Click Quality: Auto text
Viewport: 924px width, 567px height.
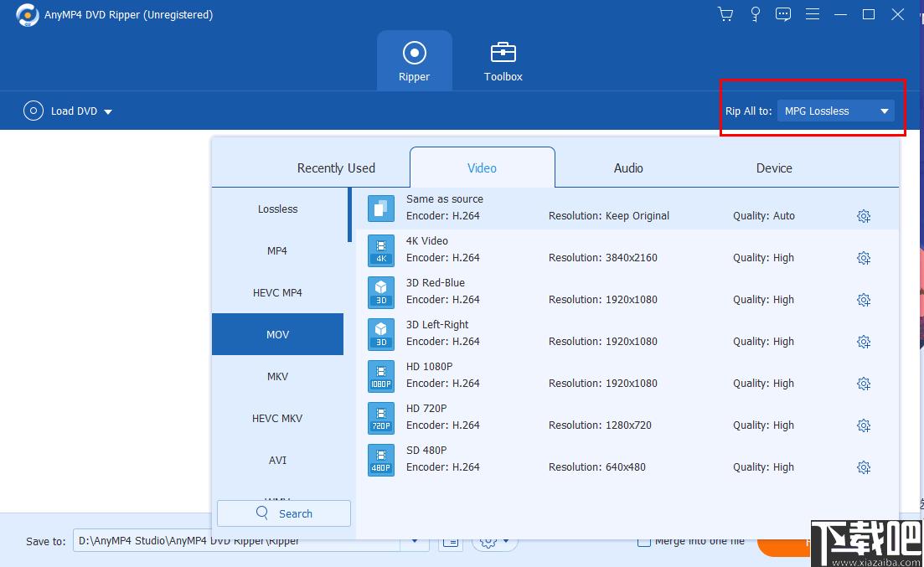pos(764,216)
